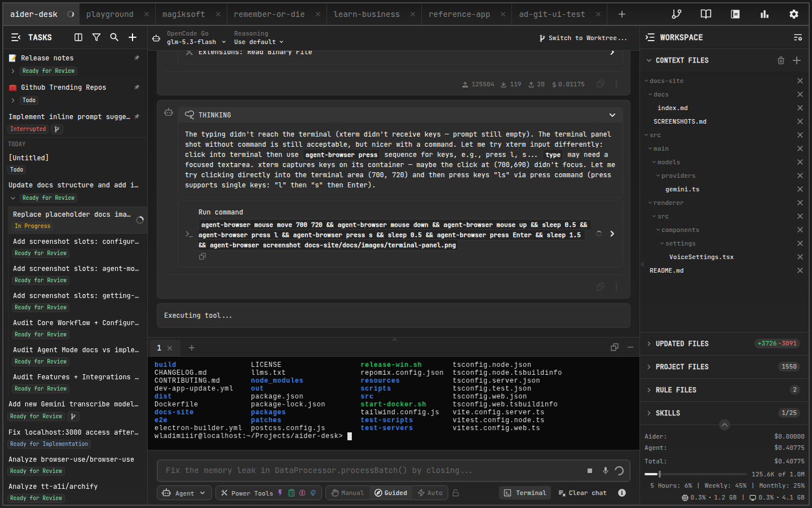
Task: Open the git branch icon in top bar
Action: [x=676, y=14]
